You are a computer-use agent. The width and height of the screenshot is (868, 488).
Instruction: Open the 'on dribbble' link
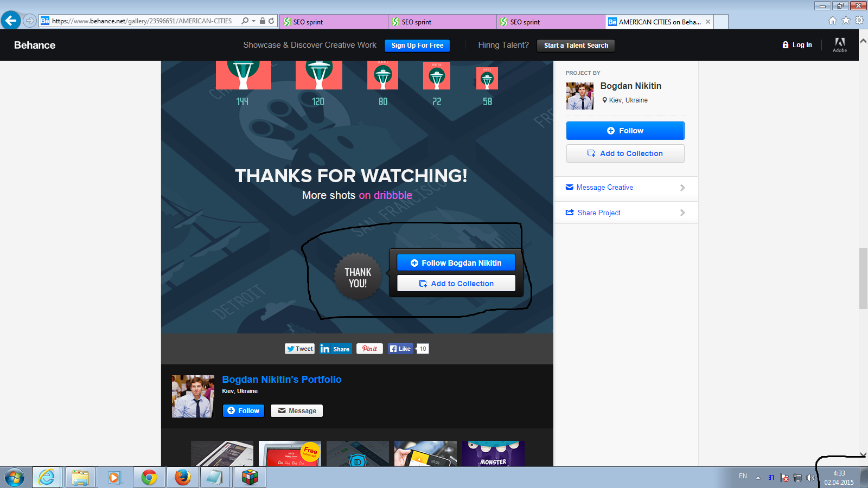[385, 195]
